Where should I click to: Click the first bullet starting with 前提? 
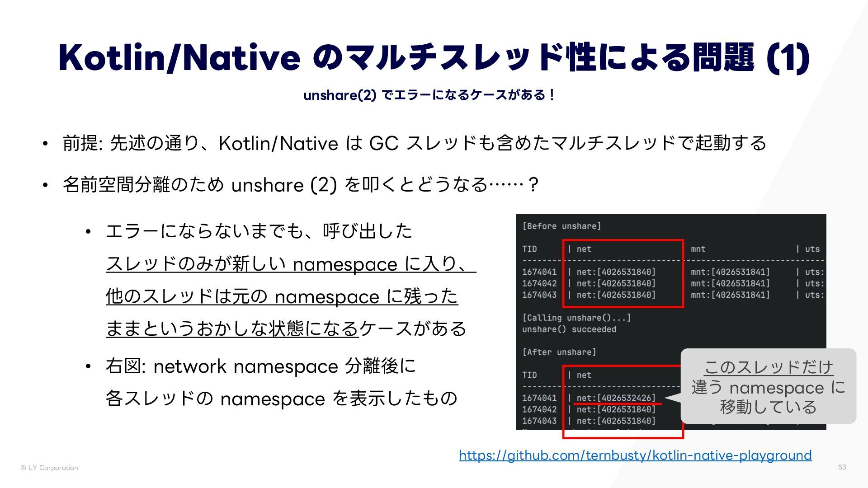tap(414, 143)
